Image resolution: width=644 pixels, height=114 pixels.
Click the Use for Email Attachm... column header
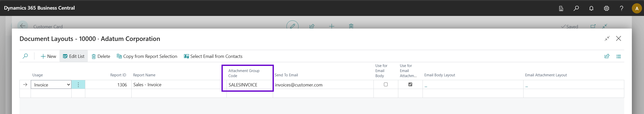point(408,71)
